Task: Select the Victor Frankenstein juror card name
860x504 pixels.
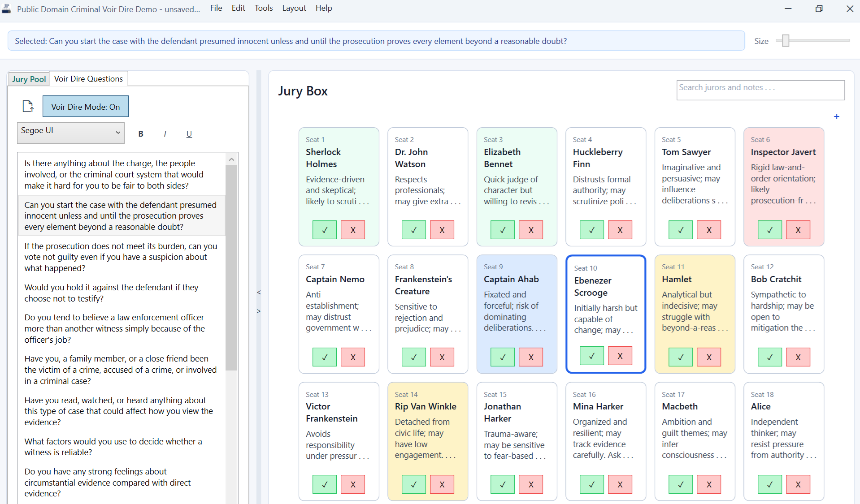Action: [332, 412]
